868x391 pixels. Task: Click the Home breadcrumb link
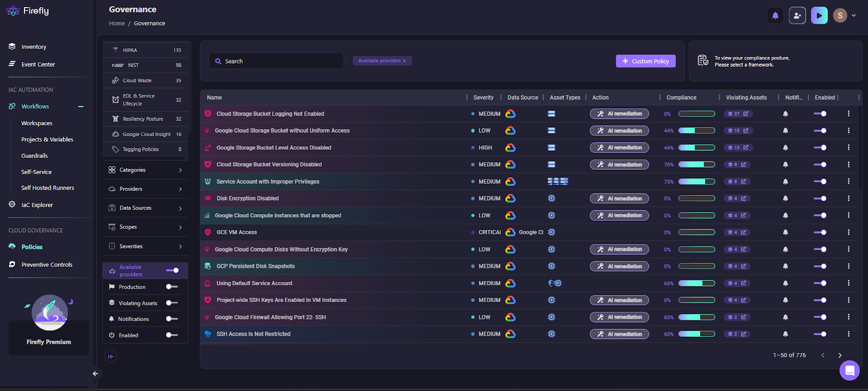(117, 23)
